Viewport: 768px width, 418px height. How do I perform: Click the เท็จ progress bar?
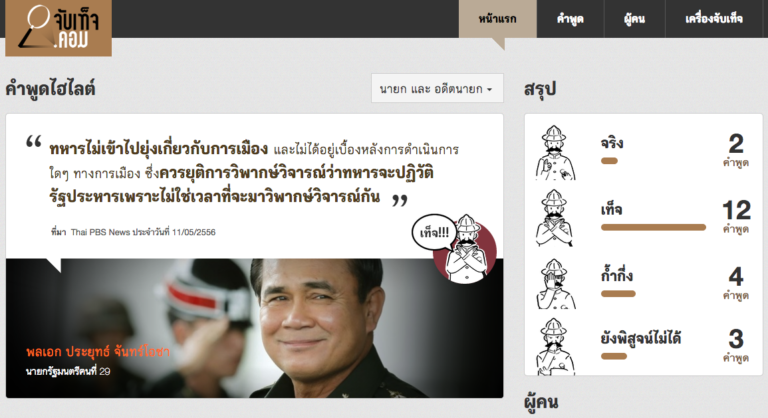coord(653,227)
